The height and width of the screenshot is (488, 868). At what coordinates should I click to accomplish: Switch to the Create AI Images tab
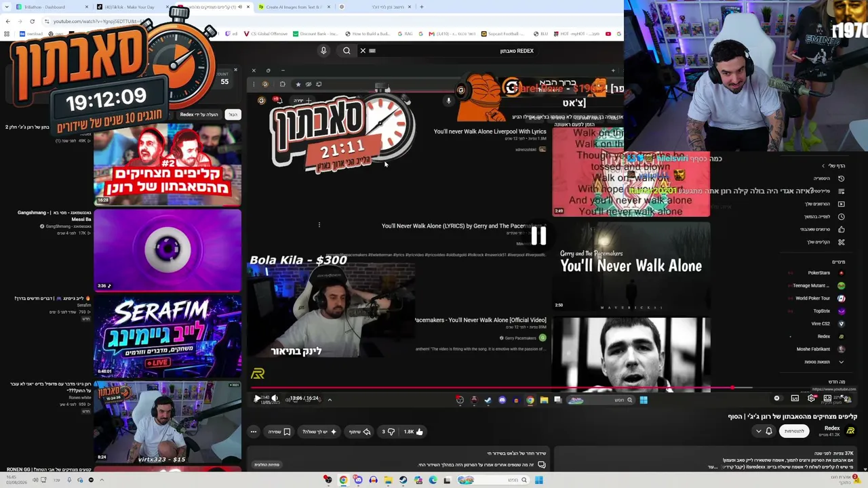tap(293, 7)
